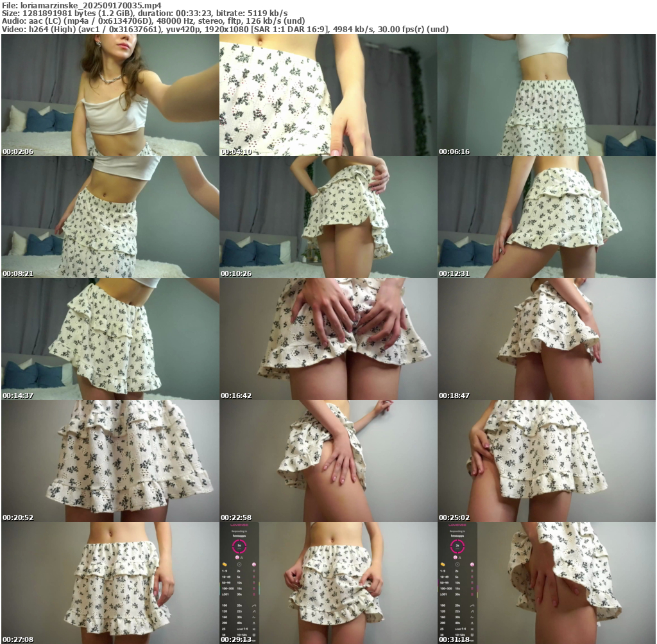Screen dimensions: 657x644
Task: Select the file name loriamarzinske_202509170035.mp4
Action: click(91, 5)
